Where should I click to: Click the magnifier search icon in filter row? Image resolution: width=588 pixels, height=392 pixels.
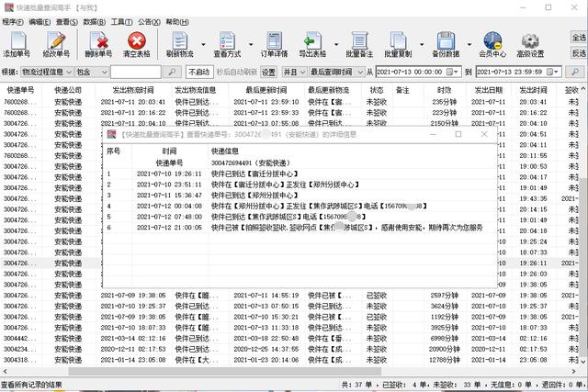pyautogui.click(x=171, y=71)
